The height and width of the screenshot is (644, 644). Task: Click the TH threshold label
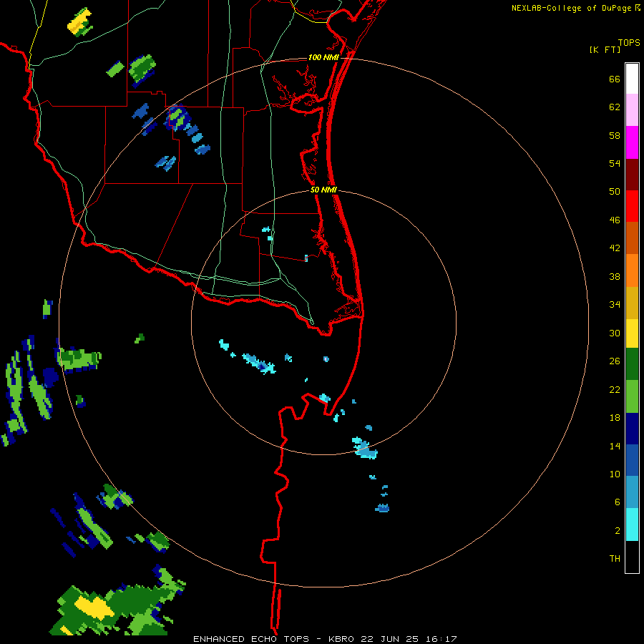(x=615, y=559)
